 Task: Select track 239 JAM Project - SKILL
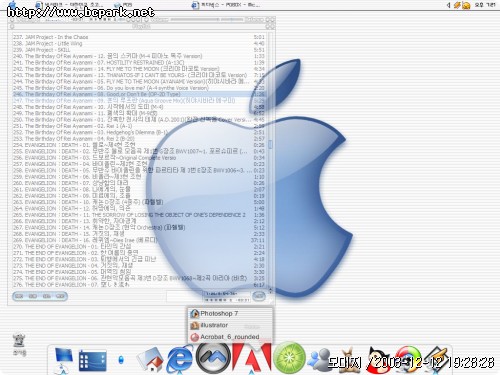pyautogui.click(x=139, y=50)
